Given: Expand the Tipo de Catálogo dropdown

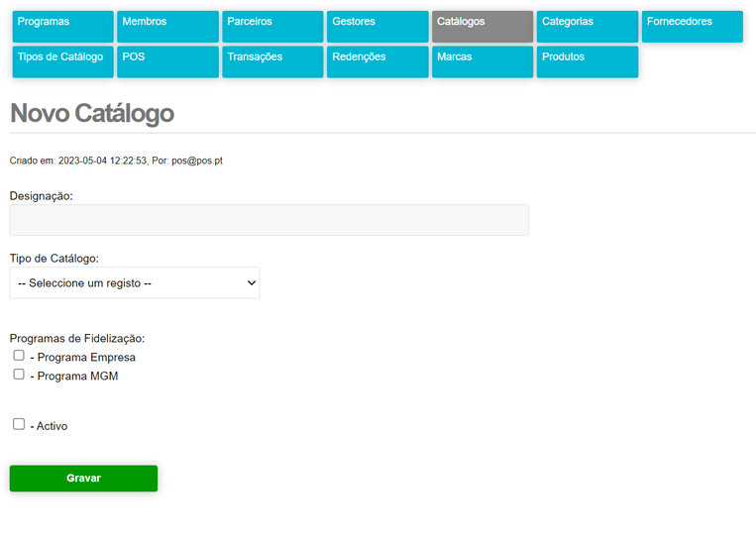Looking at the screenshot, I should click(134, 283).
